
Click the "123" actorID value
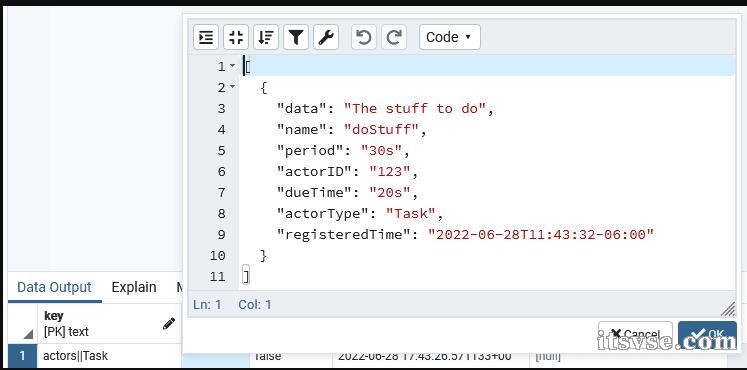(389, 171)
